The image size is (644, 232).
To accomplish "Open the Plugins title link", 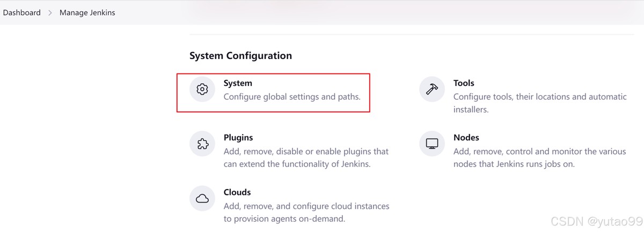I will coord(238,137).
